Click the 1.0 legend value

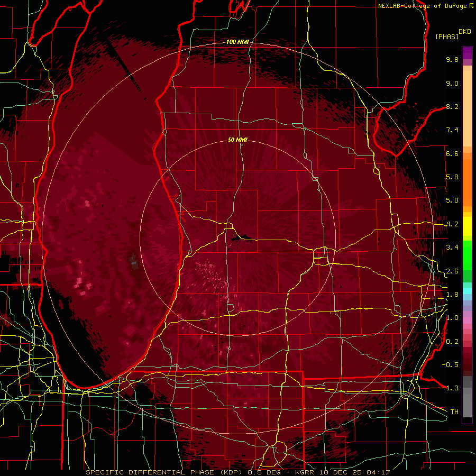coord(452,318)
